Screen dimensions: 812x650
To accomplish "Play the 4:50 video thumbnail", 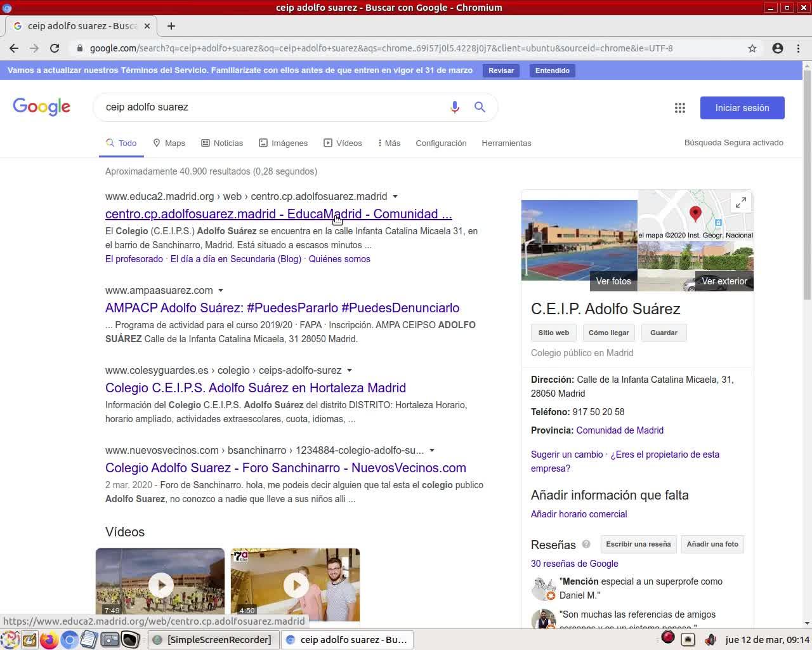I will 296,585.
